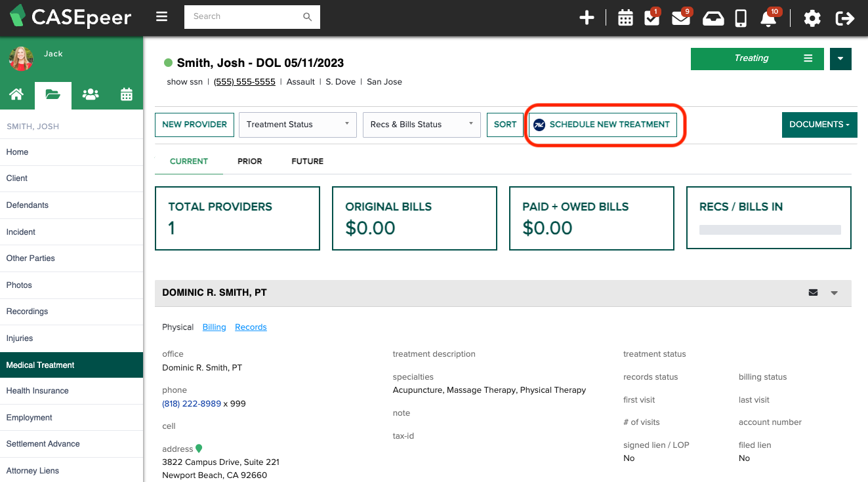The width and height of the screenshot is (868, 482).
Task: Switch to the PRIOR treatments tab
Action: point(249,161)
